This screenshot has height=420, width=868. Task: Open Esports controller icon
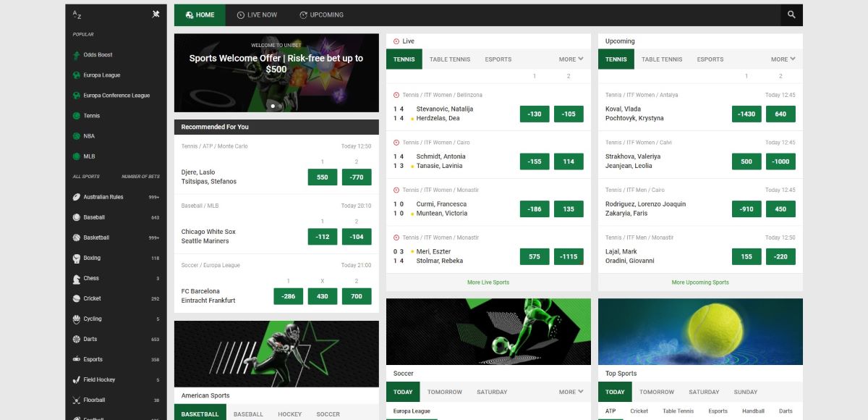[x=77, y=359]
